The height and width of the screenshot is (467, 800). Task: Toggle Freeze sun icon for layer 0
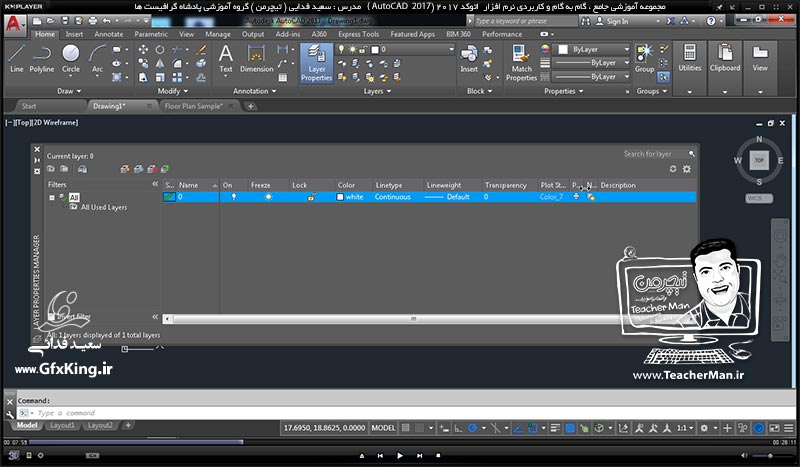pyautogui.click(x=268, y=197)
